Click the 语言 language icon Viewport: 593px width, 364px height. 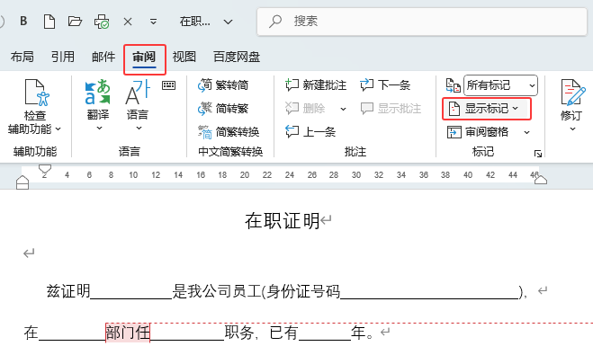138,92
